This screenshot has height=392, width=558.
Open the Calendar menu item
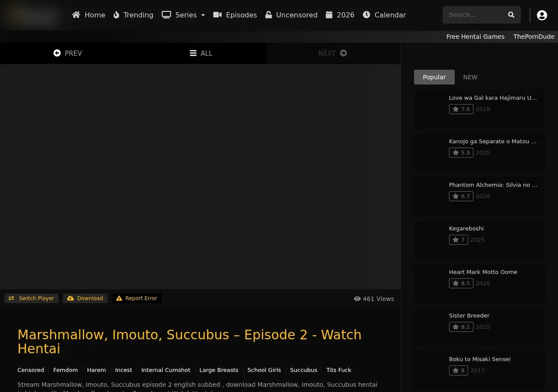(x=384, y=15)
